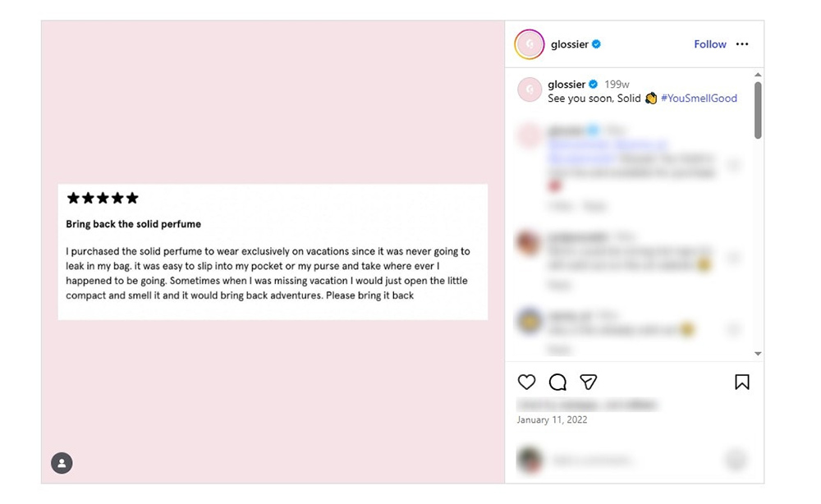Click glossier's username in the caption
821x504 pixels.
click(x=566, y=84)
